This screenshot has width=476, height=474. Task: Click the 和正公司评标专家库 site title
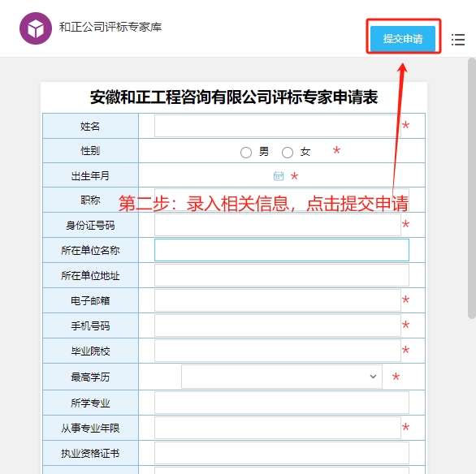(x=110, y=27)
